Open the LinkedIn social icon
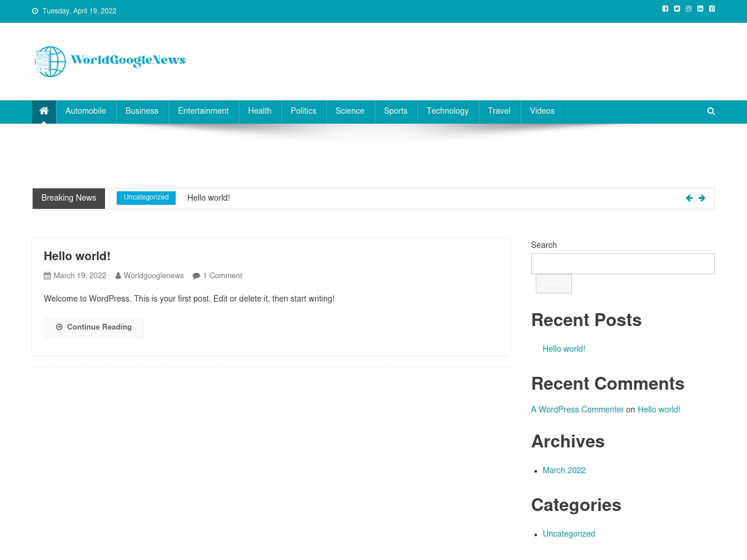 700,9
